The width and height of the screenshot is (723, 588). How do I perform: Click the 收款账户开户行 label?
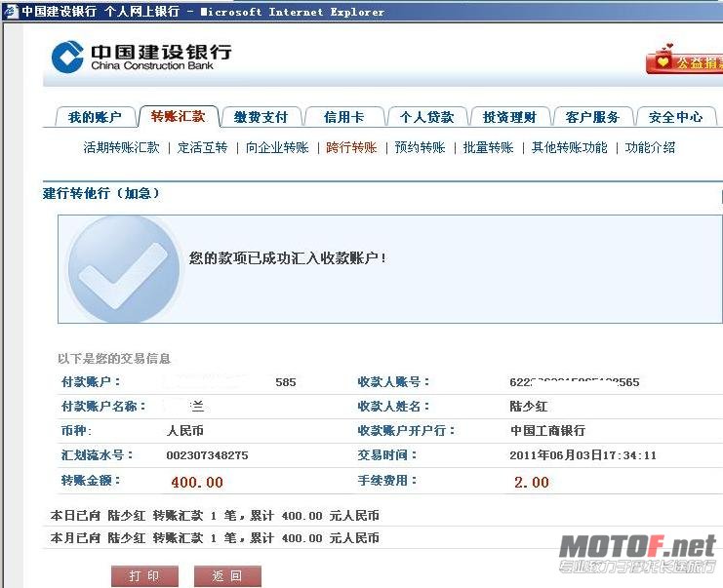(406, 430)
